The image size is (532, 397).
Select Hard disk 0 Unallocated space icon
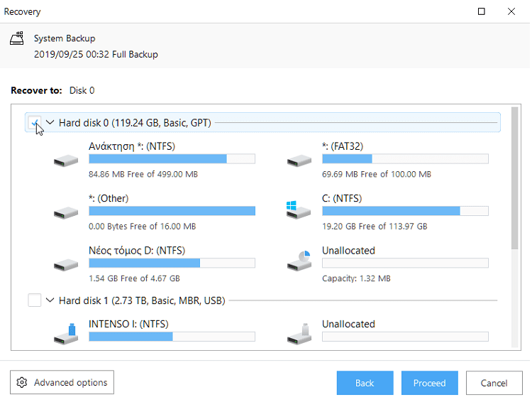(299, 261)
